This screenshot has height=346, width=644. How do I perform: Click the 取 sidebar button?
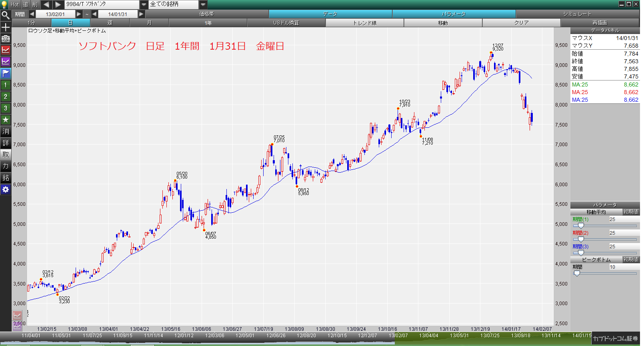6,155
